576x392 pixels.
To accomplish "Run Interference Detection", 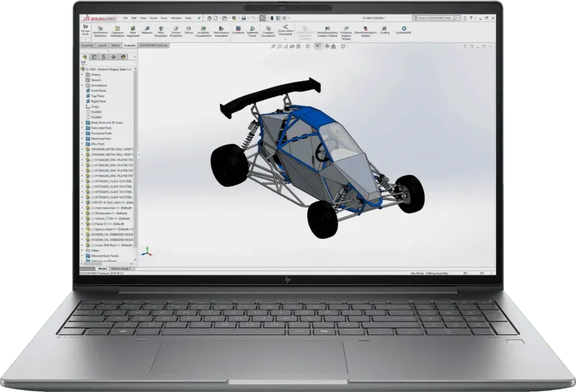I will point(100,32).
